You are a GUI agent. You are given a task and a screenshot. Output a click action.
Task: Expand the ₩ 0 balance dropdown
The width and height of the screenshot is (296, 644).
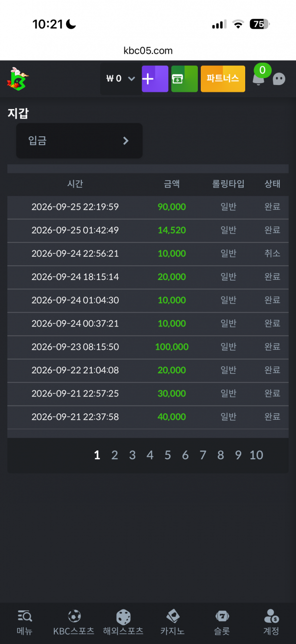tap(120, 79)
